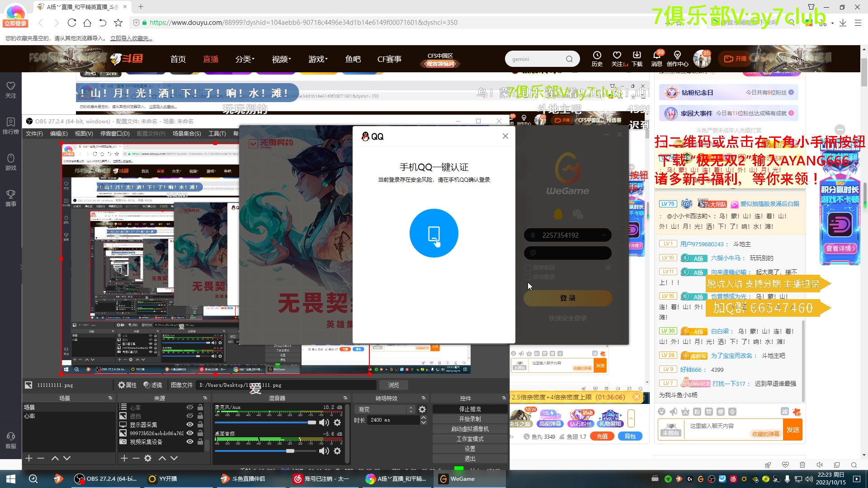Show the hidden 遮挡 source

[190, 416]
